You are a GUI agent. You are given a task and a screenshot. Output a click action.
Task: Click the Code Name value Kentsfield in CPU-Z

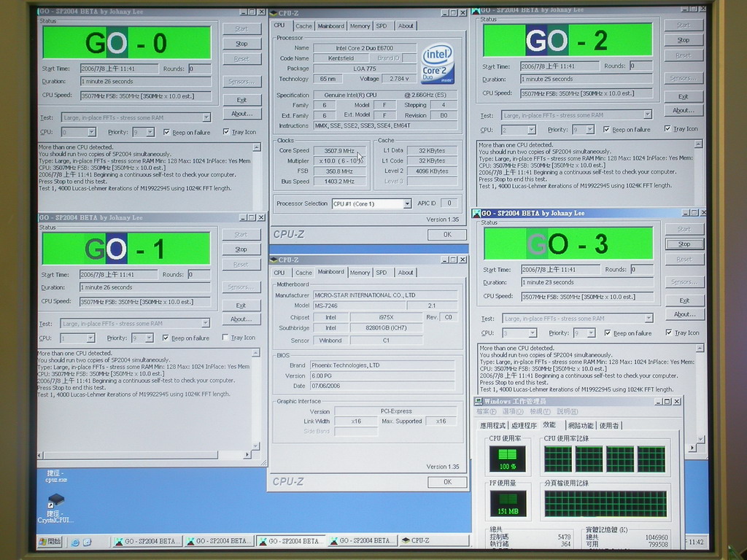coord(341,58)
